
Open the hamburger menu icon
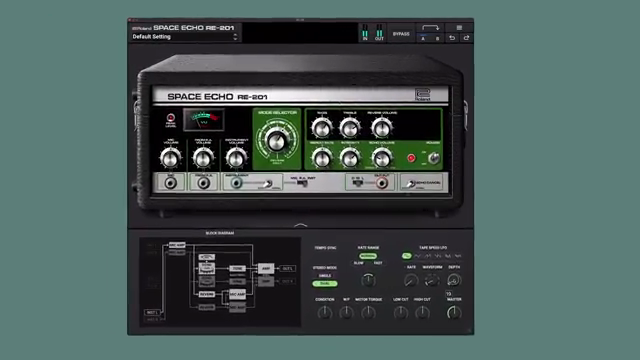coord(459,28)
